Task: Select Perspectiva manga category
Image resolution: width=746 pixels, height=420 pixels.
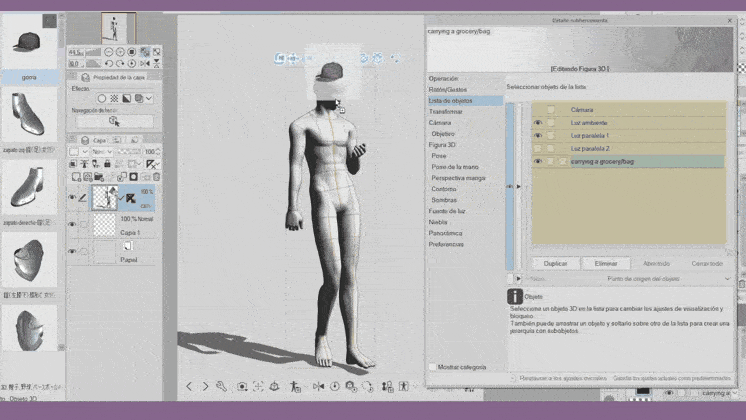Action: pos(458,178)
